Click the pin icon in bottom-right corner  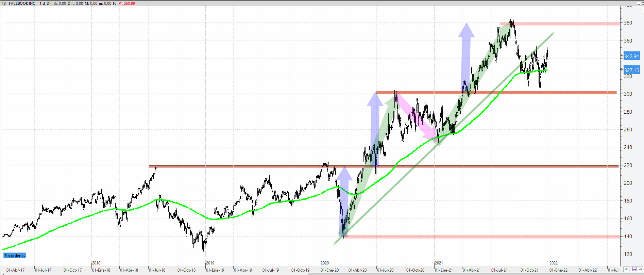(641, 270)
